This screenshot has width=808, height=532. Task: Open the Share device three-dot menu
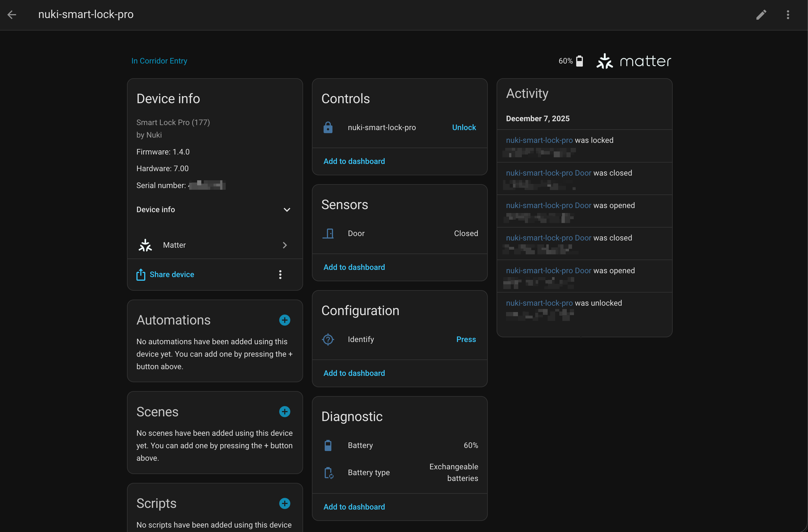click(280, 274)
